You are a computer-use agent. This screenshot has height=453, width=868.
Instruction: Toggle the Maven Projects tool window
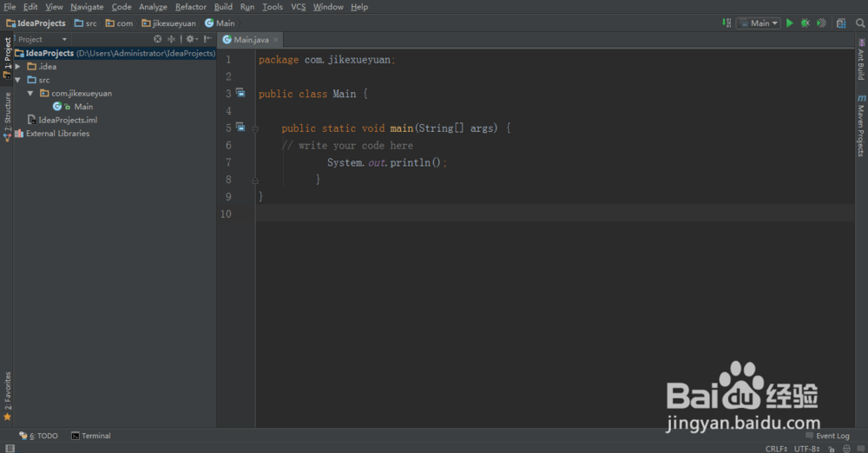pos(861,125)
